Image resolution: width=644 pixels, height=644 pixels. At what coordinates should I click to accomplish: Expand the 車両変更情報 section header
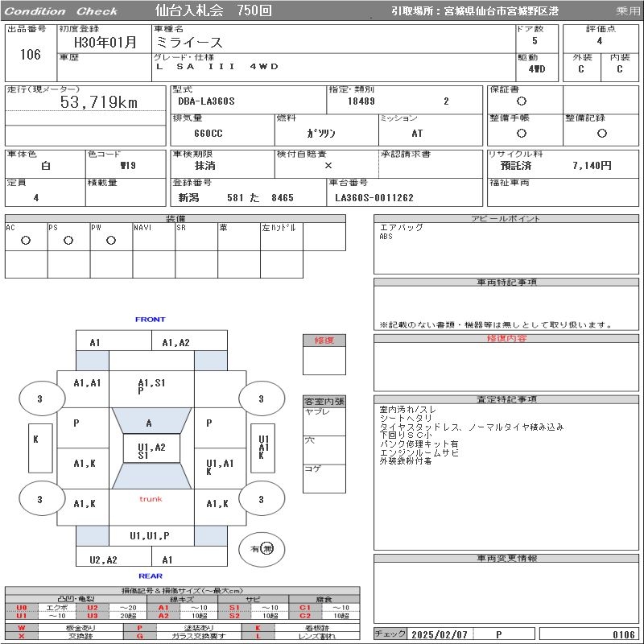pos(506,558)
